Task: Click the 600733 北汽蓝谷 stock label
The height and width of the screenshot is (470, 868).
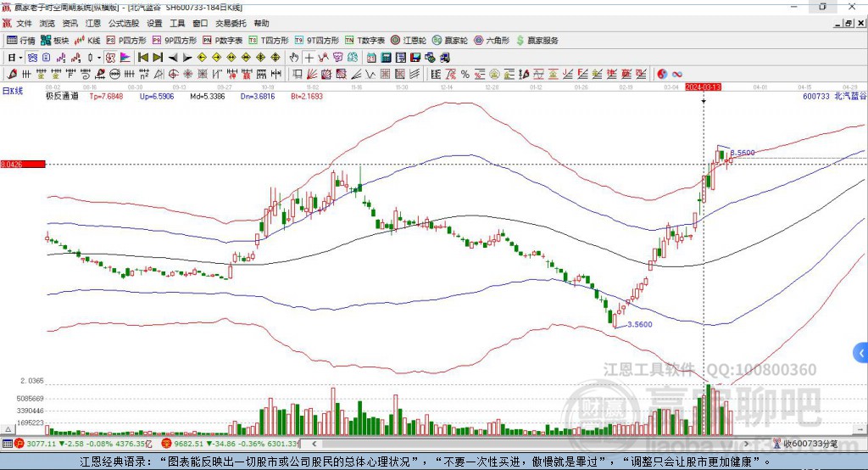Action: click(835, 96)
